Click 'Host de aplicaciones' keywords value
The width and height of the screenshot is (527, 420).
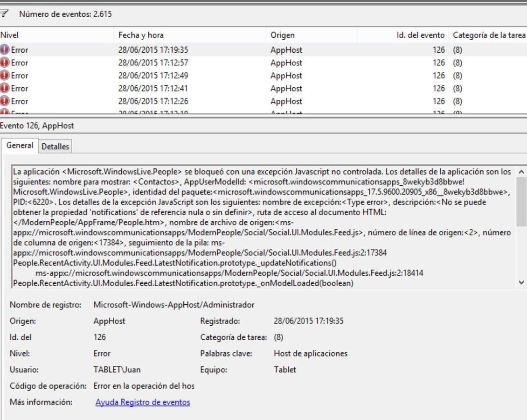[x=311, y=353]
